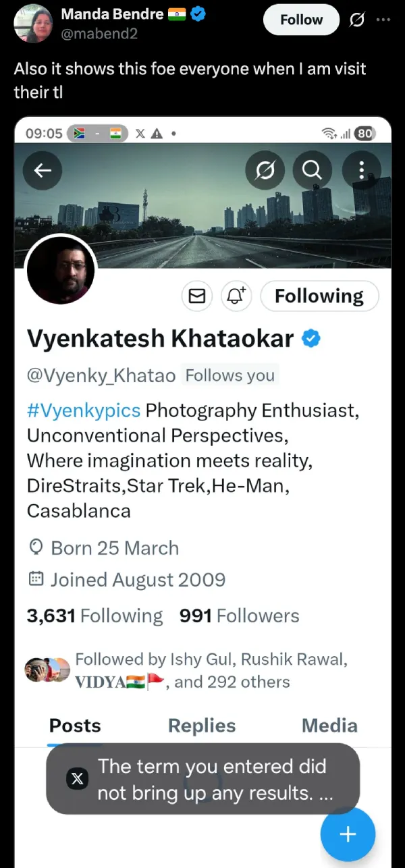405x868 pixels.
Task: Open Manda Bendre's profile avatar
Action: click(32, 23)
